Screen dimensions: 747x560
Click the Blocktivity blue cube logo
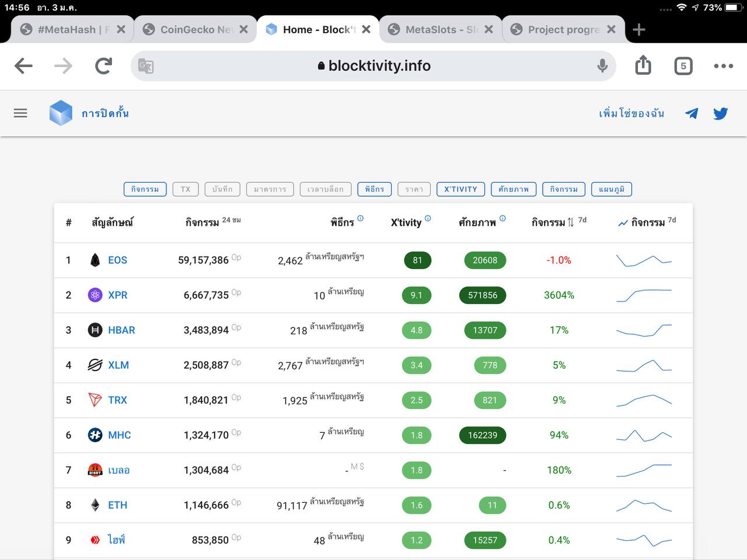pos(61,113)
